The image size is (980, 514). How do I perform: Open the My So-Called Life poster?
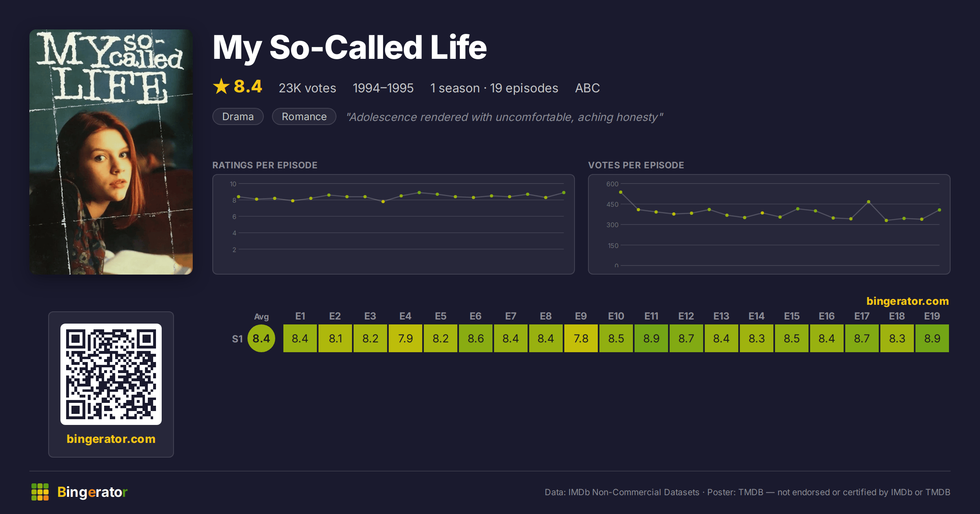111,152
